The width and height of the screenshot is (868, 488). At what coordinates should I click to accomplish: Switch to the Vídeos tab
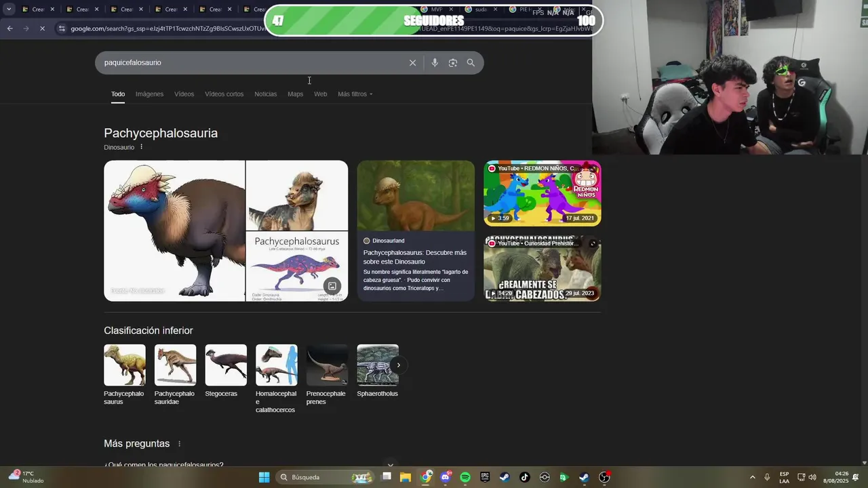click(x=184, y=94)
